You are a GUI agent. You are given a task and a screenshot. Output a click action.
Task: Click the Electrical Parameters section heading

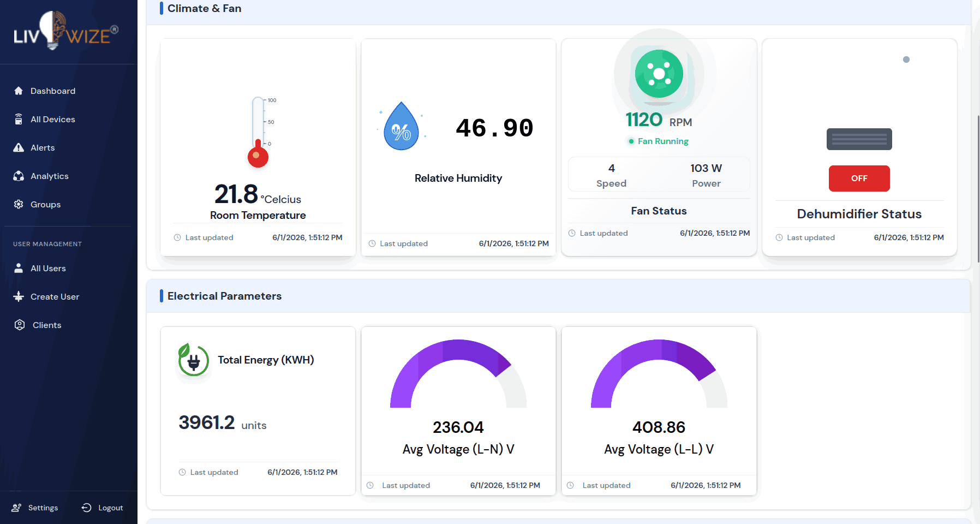[224, 296]
